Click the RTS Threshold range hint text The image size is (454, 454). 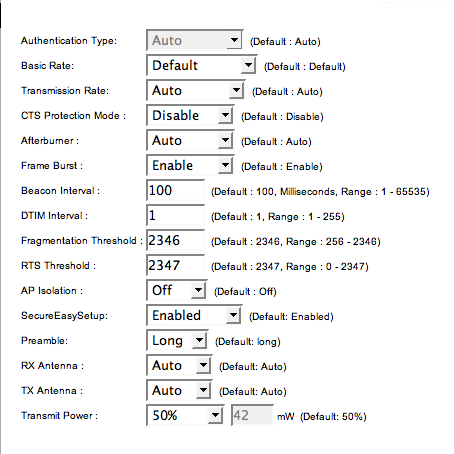[290, 267]
